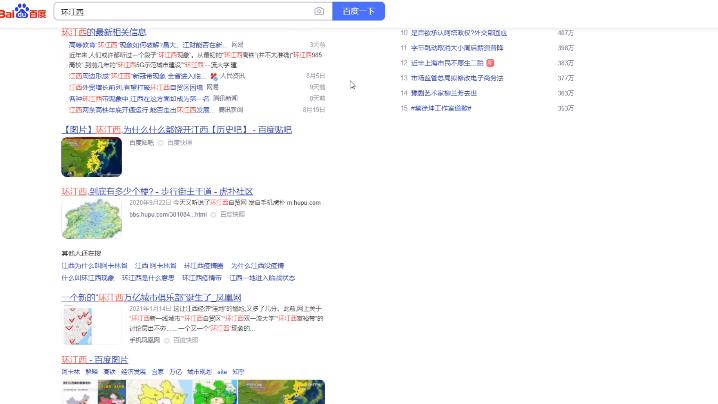Click inside the Baidu search input field
The image size is (718, 404).
[180, 11]
